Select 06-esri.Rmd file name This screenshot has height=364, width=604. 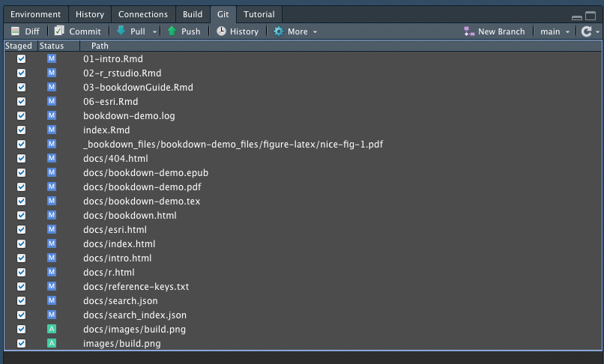tap(111, 102)
